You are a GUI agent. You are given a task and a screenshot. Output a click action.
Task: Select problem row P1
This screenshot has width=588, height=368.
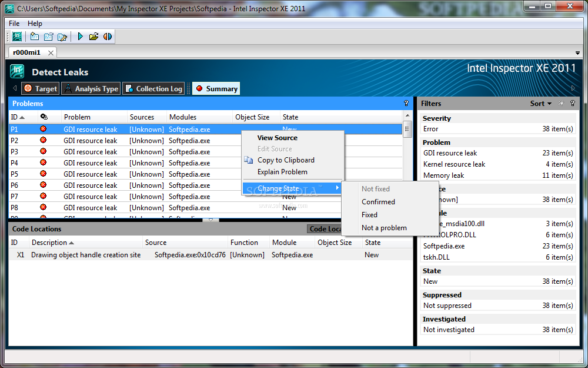pos(205,129)
